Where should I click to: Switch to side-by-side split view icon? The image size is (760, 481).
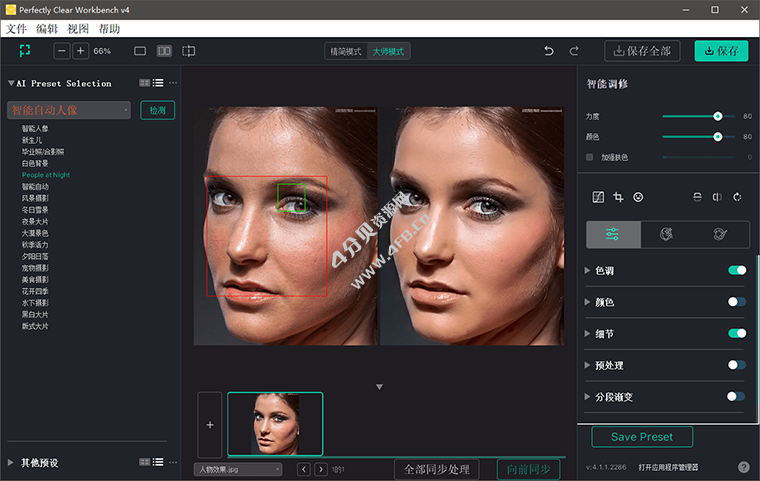coord(164,51)
